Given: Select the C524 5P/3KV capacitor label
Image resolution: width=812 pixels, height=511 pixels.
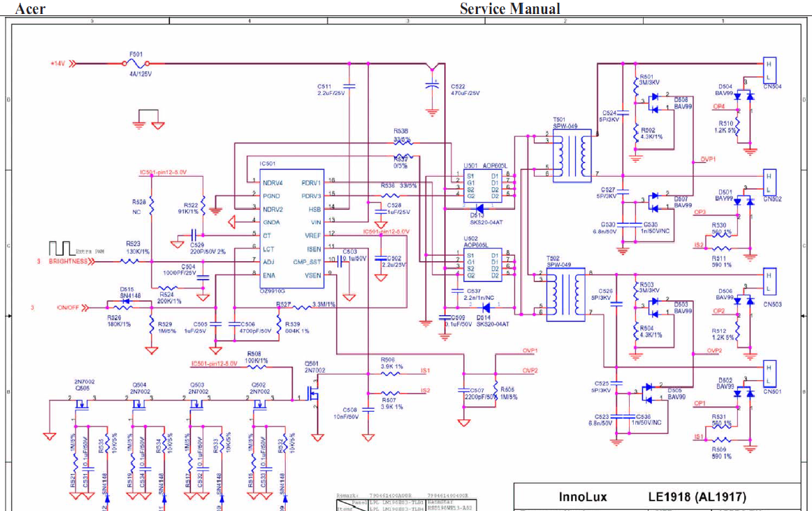Looking at the screenshot, I should [609, 116].
